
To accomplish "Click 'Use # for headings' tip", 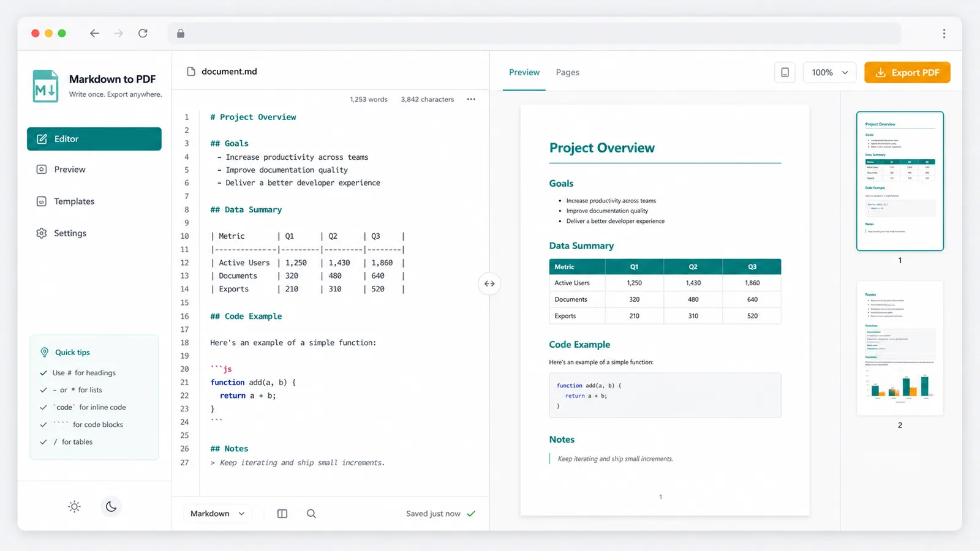I will 84,373.
